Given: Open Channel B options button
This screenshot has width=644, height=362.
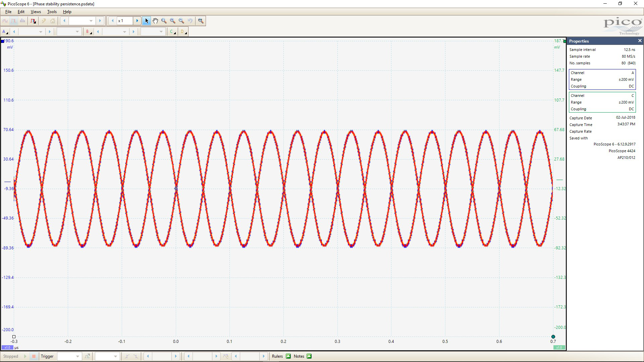Looking at the screenshot, I should click(x=89, y=32).
